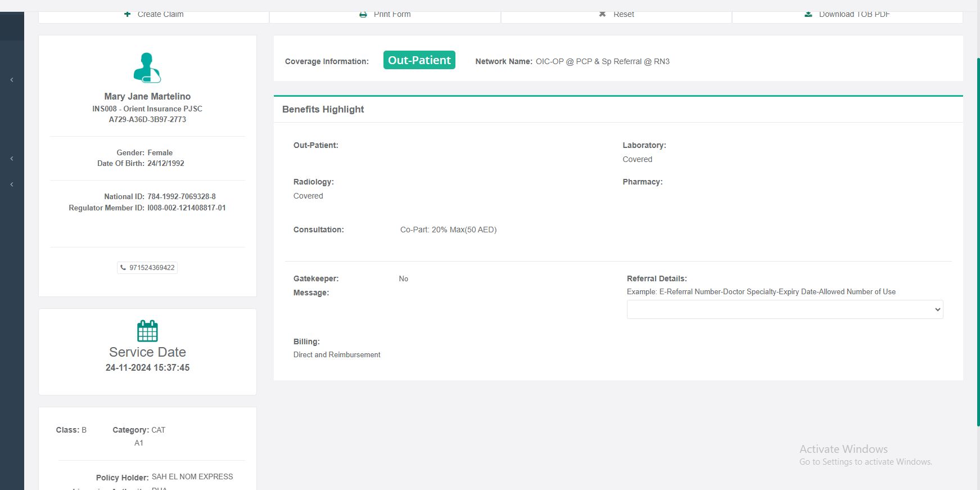Click the plus icon for Create Claim
Image resolution: width=980 pixels, height=490 pixels.
click(128, 14)
